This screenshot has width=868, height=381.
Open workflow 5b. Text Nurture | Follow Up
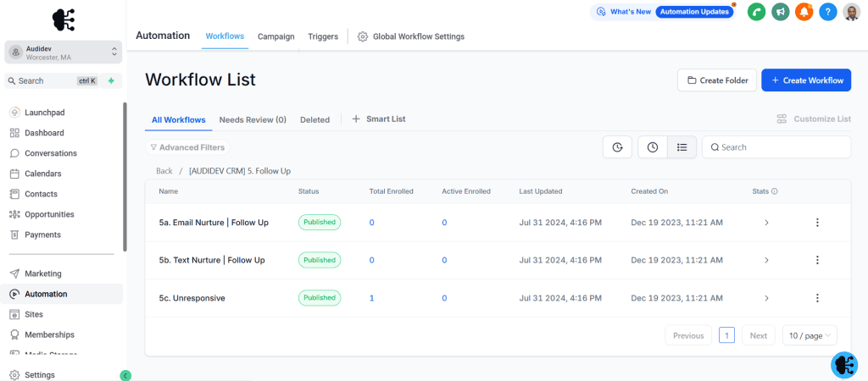(212, 260)
